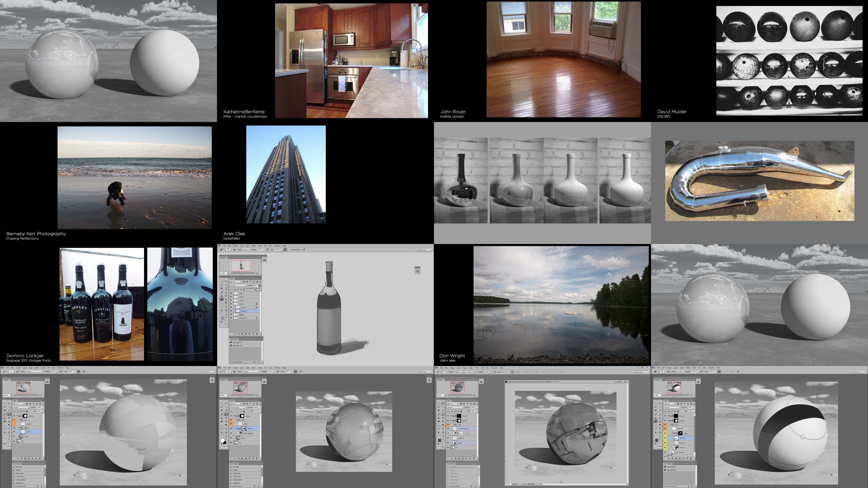Collapse the reflection group in faceted sphere window

(19, 428)
